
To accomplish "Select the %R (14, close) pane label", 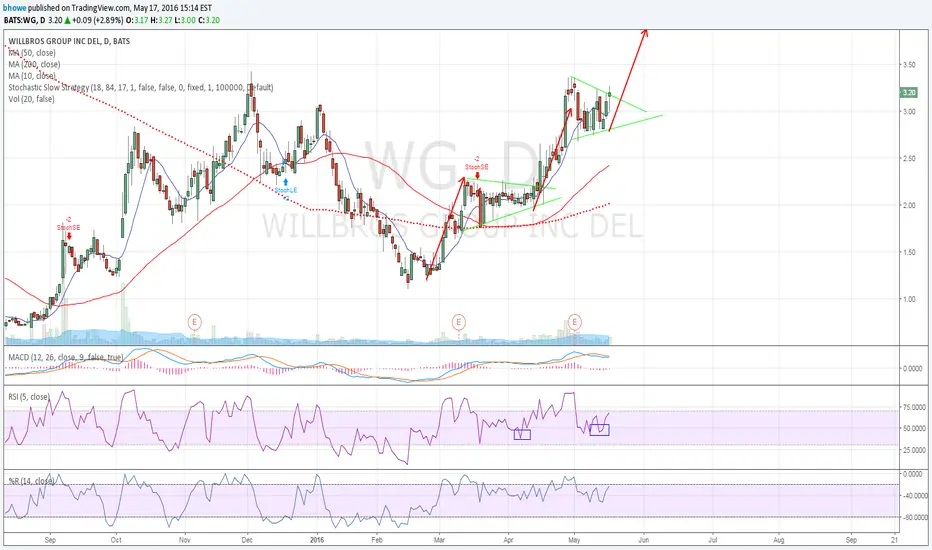I will point(31,480).
